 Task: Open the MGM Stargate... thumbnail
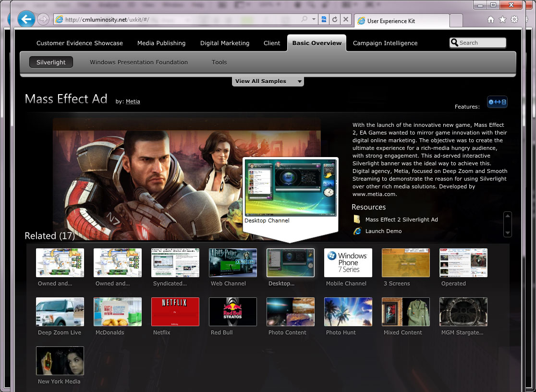click(463, 312)
